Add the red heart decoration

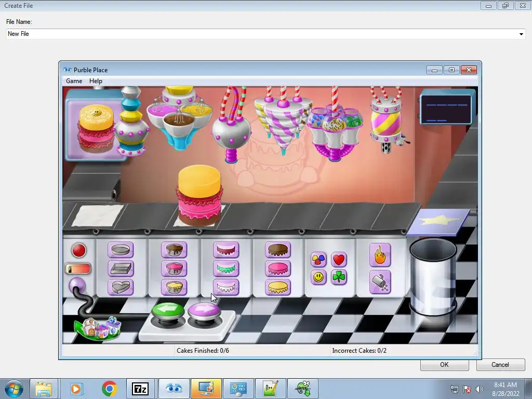tap(339, 260)
